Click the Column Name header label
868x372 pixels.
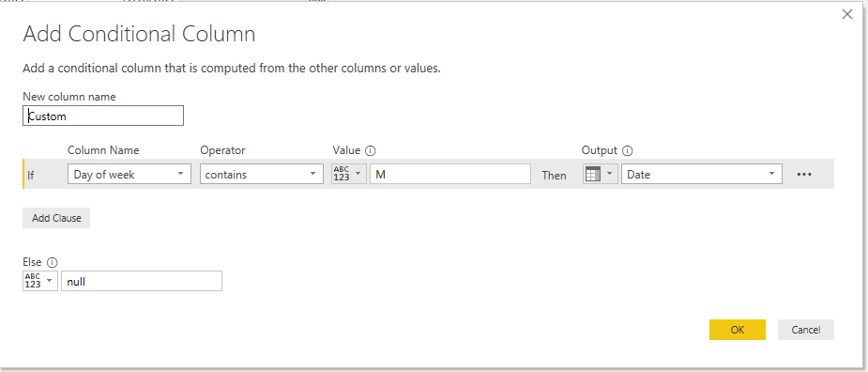(x=103, y=150)
